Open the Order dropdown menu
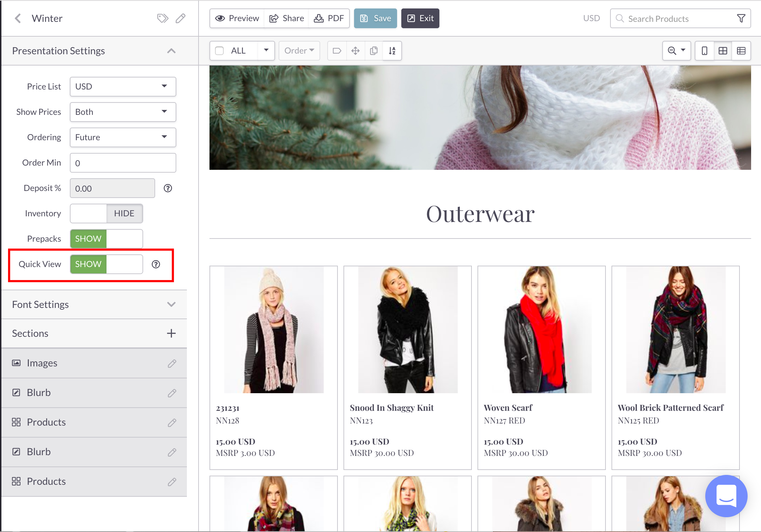 299,51
